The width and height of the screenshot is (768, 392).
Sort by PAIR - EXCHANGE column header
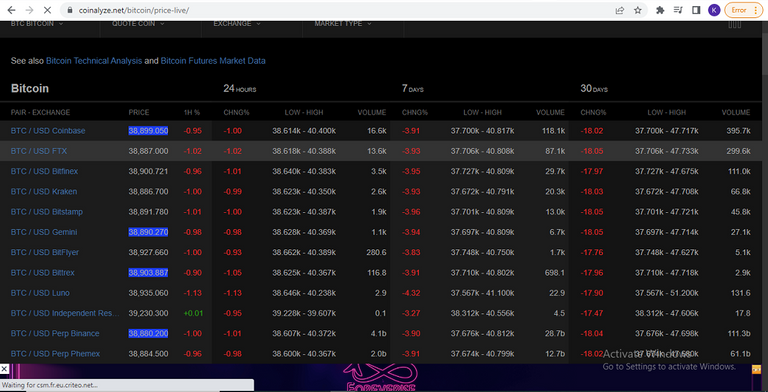pos(40,112)
